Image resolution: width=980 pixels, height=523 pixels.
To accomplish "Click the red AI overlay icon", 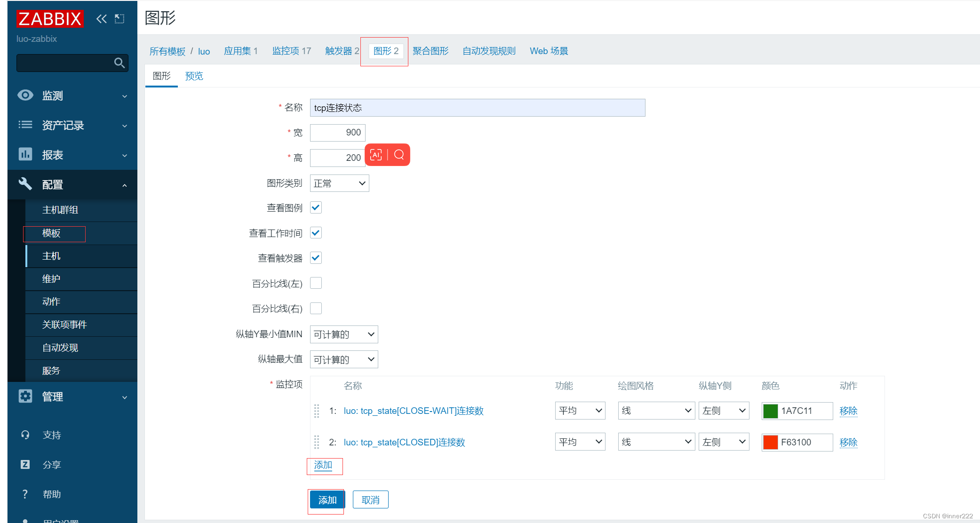I will pos(376,155).
